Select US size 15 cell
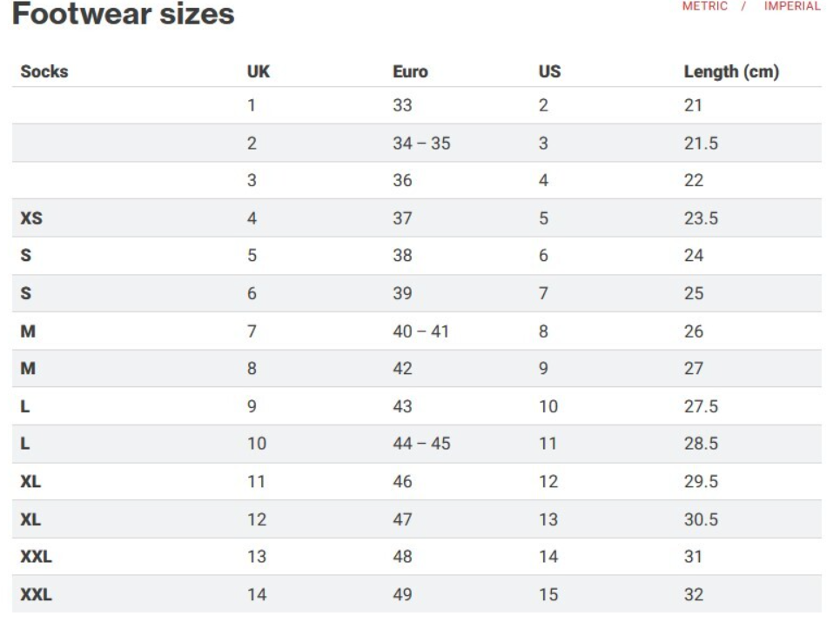This screenshot has width=840, height=629. tap(548, 594)
